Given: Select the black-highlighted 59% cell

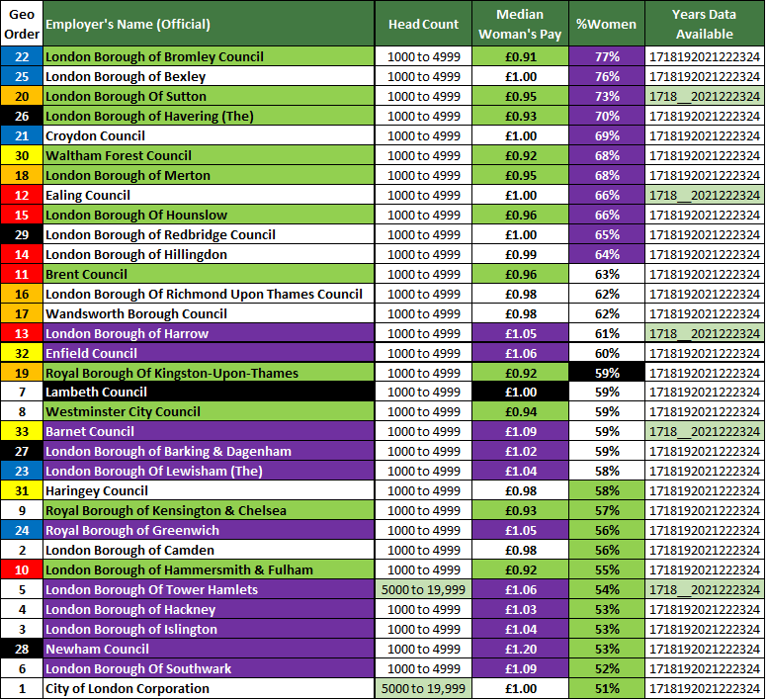Looking at the screenshot, I should [607, 373].
